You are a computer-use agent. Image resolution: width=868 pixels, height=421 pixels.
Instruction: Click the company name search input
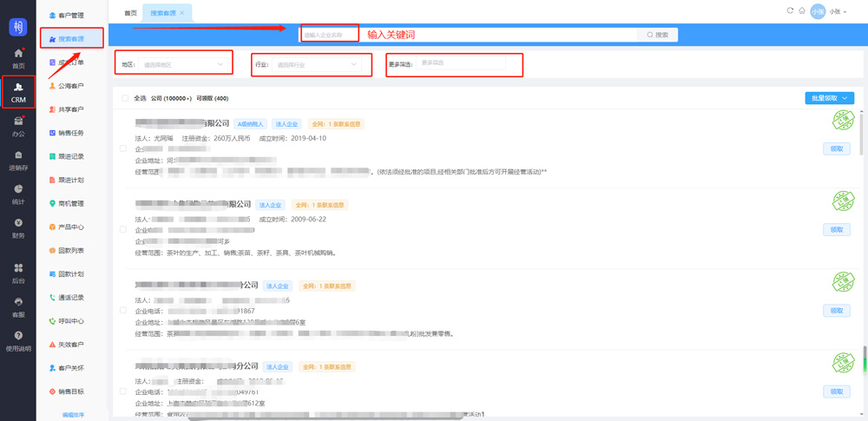click(x=468, y=35)
